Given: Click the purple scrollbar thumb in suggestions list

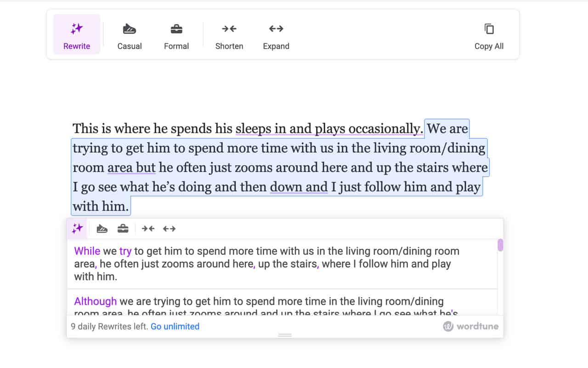Looking at the screenshot, I should [500, 245].
